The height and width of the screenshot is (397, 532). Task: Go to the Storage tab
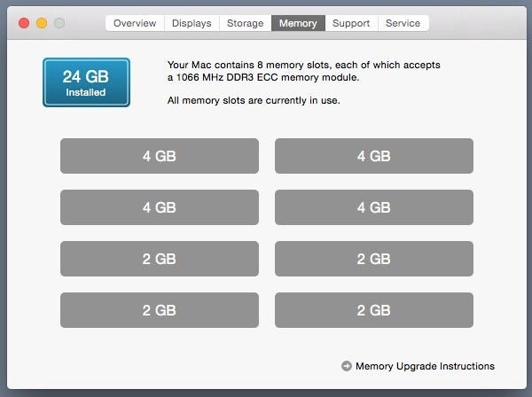(x=245, y=23)
